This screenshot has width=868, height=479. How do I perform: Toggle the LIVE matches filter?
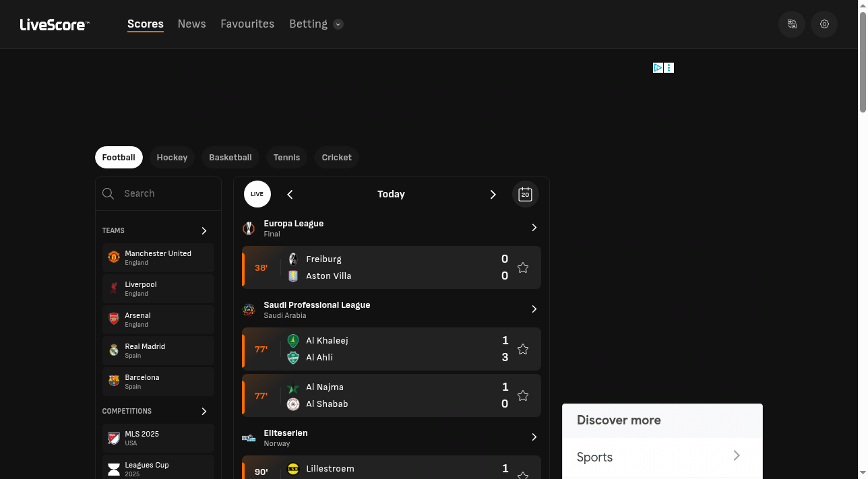click(257, 194)
